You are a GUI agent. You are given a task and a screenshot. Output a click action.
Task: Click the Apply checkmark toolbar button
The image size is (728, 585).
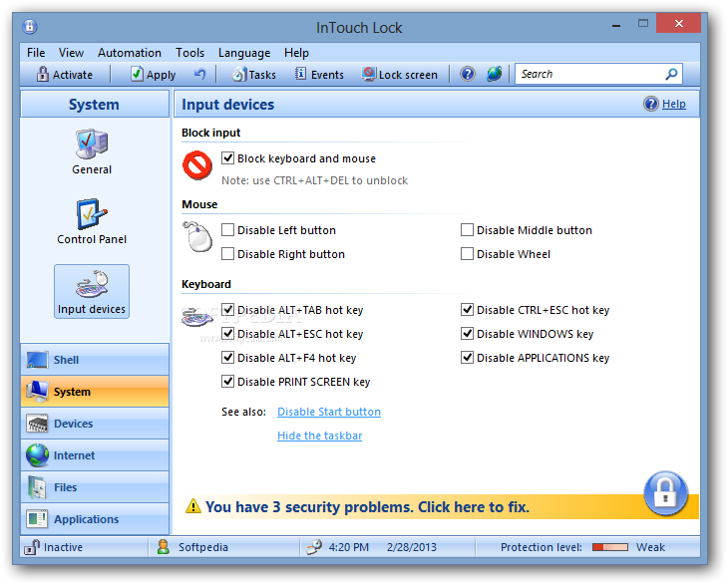pyautogui.click(x=154, y=74)
